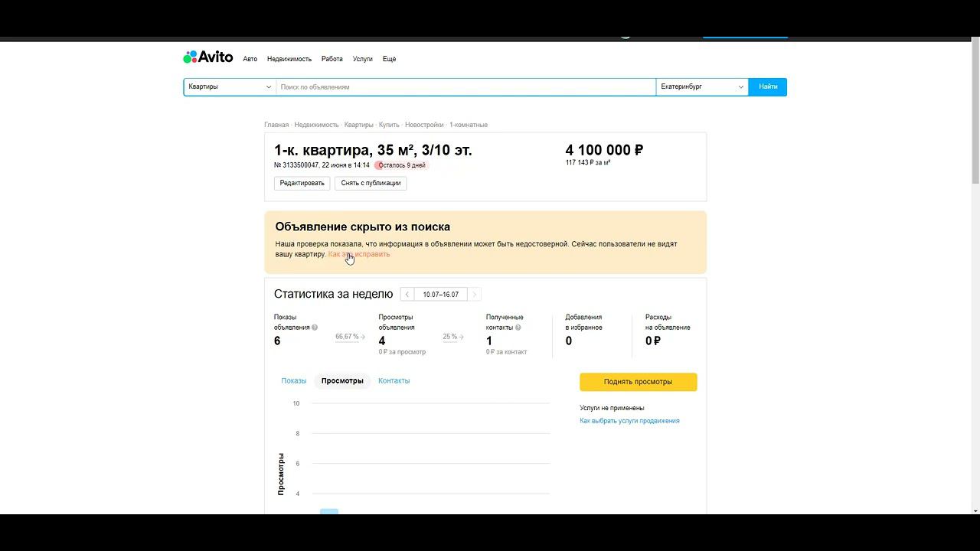Open the 10.07–16.07 date range picker
The height and width of the screenshot is (551, 980).
tap(441, 295)
